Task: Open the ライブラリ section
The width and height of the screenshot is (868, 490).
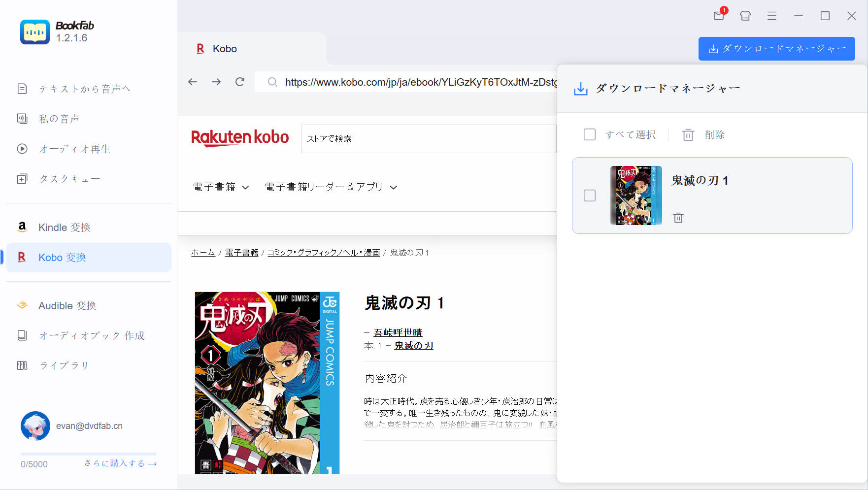Action: (x=63, y=365)
